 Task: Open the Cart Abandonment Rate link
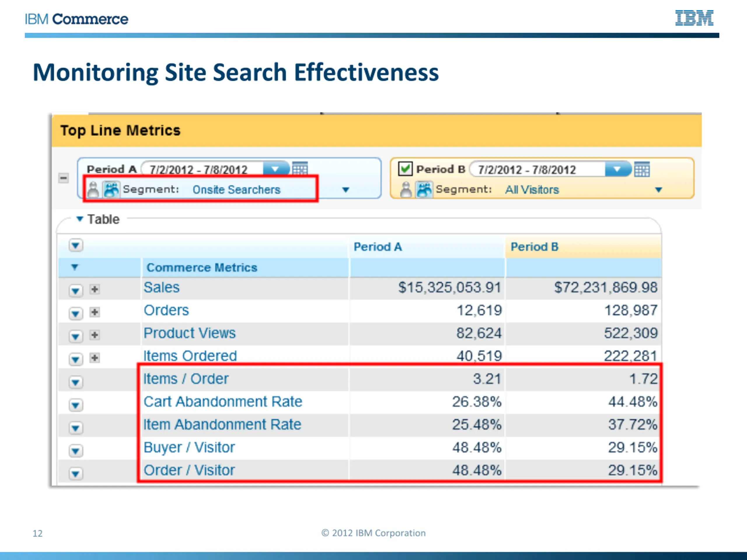click(223, 402)
